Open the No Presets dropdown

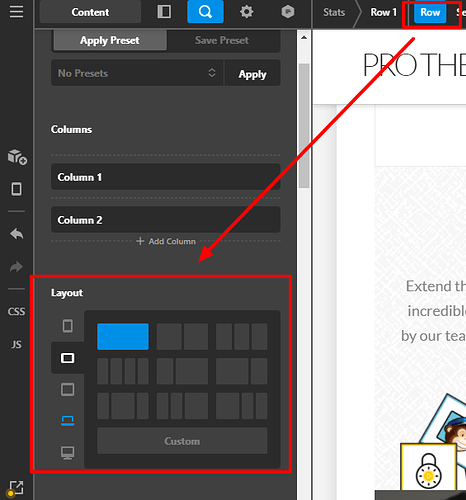pos(137,73)
